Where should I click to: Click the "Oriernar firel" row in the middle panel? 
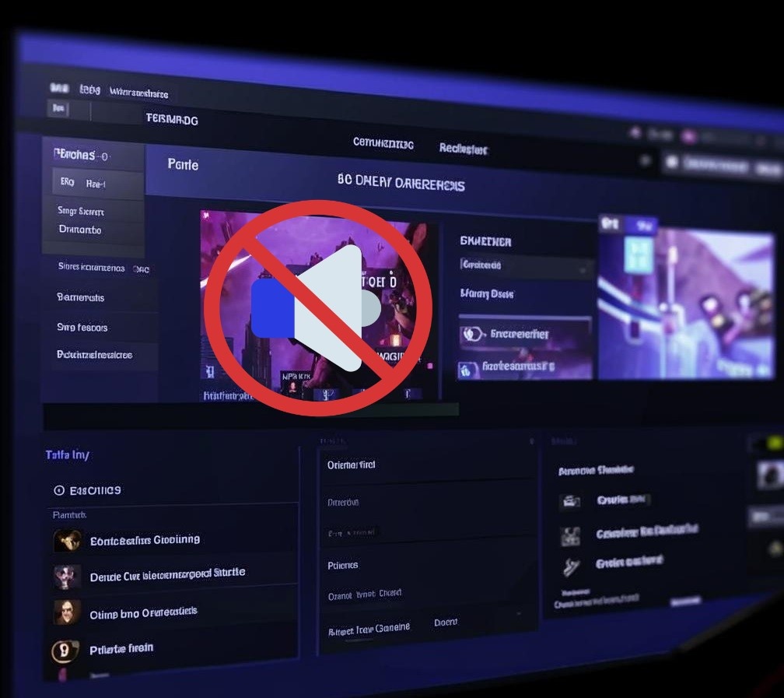[428, 465]
